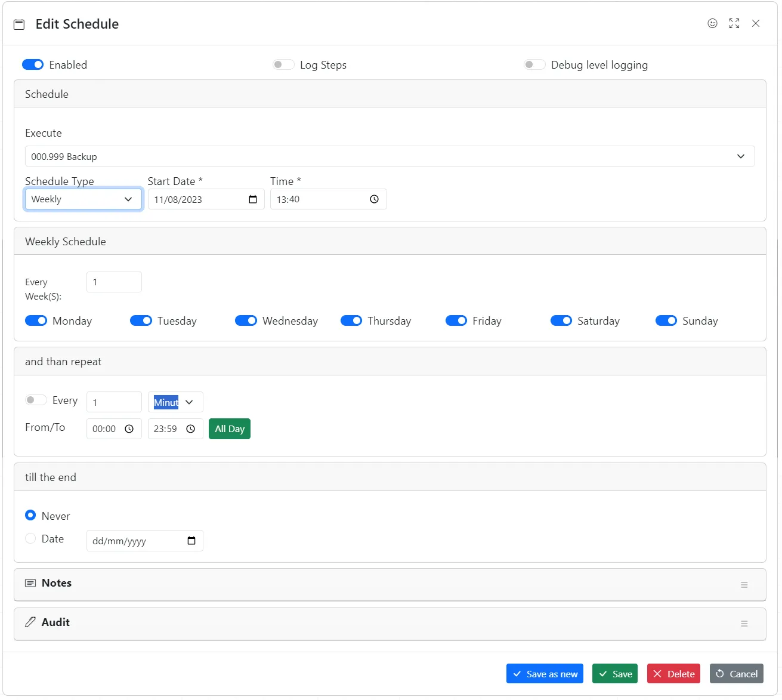Click the Notes panel icon
Screen dimensions: 782x700
30,583
